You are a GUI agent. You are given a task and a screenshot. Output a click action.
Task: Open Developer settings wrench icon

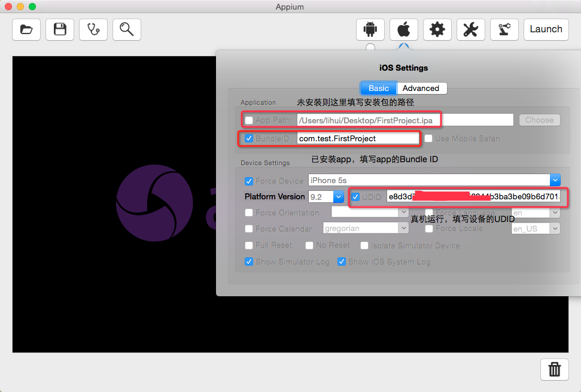tap(470, 29)
